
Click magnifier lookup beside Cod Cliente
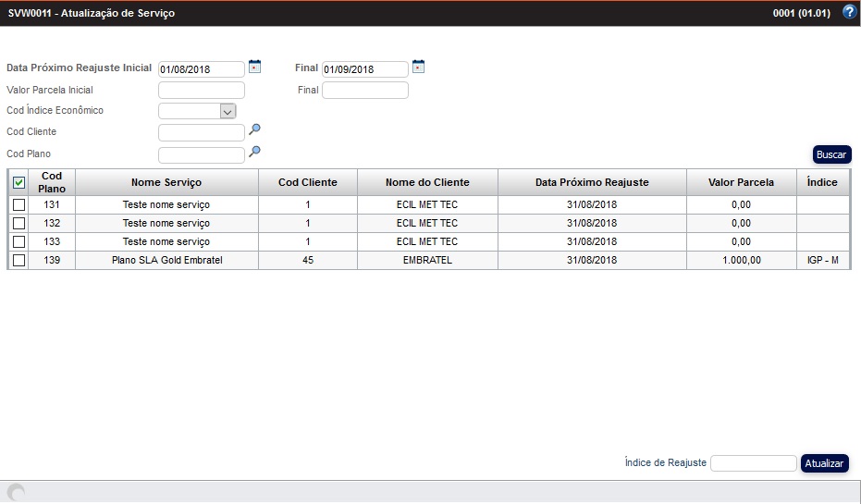255,130
